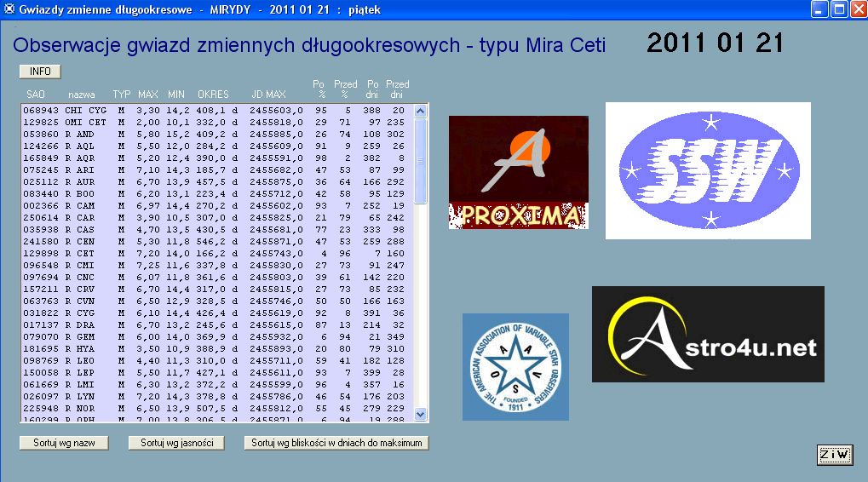Click the MAX column header
868x482 pixels.
pos(148,95)
